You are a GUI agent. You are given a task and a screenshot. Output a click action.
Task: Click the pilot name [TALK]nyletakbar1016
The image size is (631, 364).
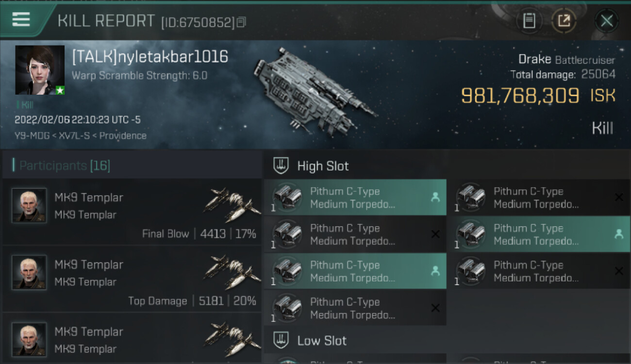coord(150,57)
